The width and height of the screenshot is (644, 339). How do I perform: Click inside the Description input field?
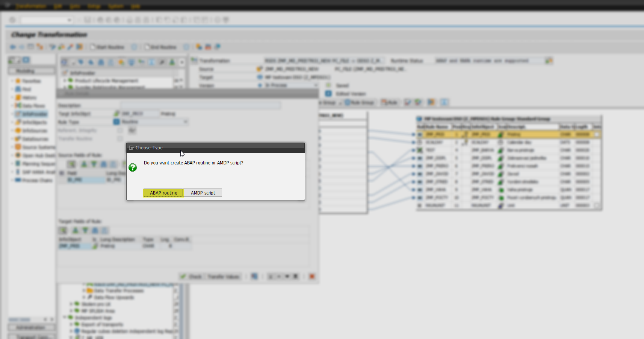coord(199,105)
